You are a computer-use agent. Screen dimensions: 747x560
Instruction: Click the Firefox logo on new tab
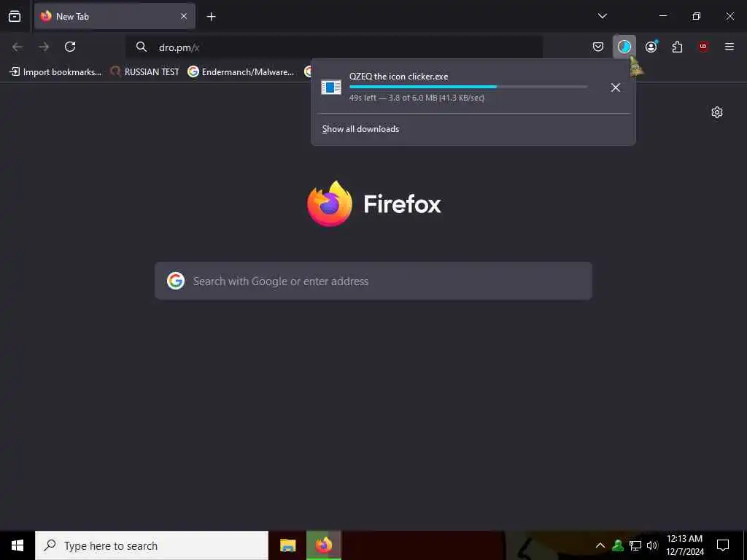coord(374,204)
